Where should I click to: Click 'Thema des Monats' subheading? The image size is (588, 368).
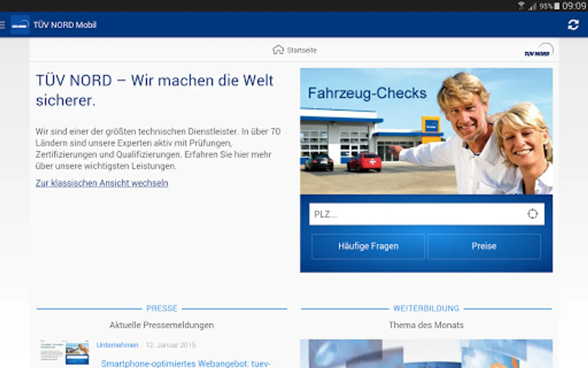[x=426, y=325]
